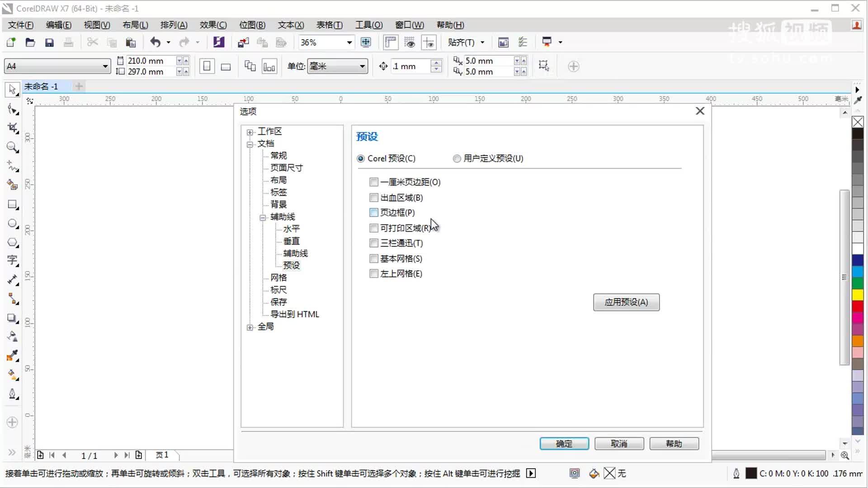Select the Rectangle tool
The image size is (868, 488).
coord(12,204)
